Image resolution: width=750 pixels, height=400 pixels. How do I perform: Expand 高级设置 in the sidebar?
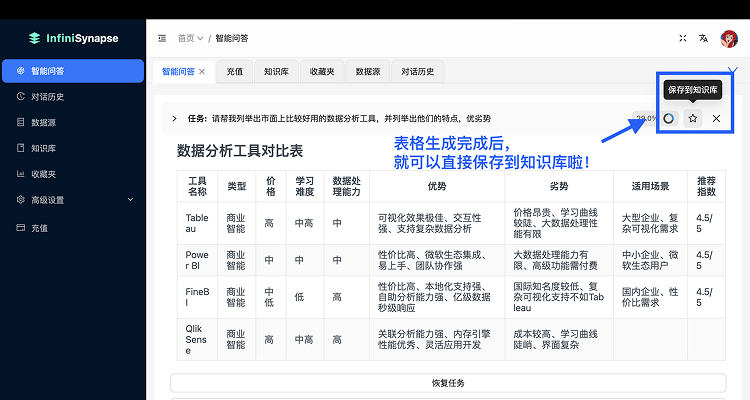pyautogui.click(x=73, y=200)
